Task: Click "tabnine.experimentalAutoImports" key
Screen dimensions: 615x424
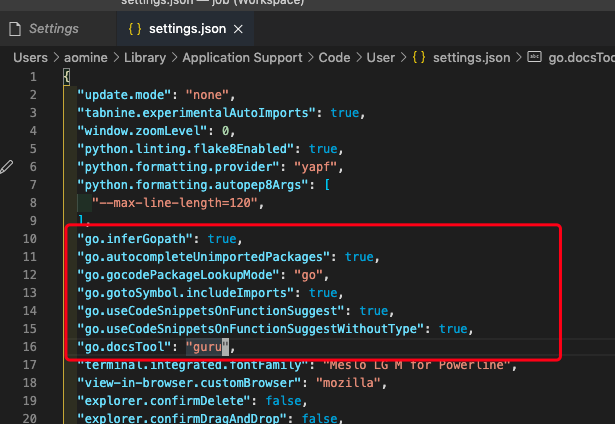Action: click(x=197, y=113)
